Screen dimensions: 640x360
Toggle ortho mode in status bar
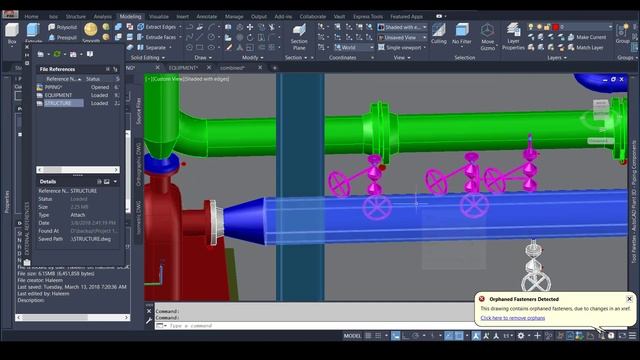(406, 336)
